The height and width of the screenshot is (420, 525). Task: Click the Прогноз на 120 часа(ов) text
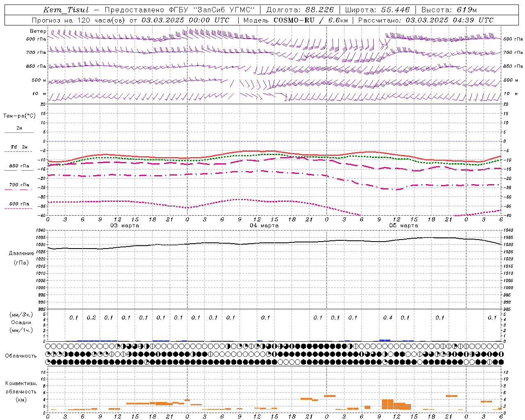78,20
